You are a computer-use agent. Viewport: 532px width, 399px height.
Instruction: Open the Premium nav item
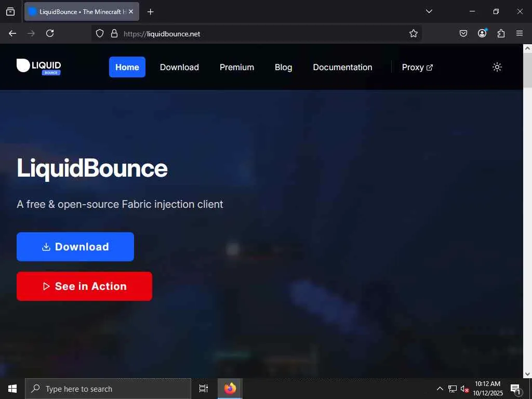(237, 67)
